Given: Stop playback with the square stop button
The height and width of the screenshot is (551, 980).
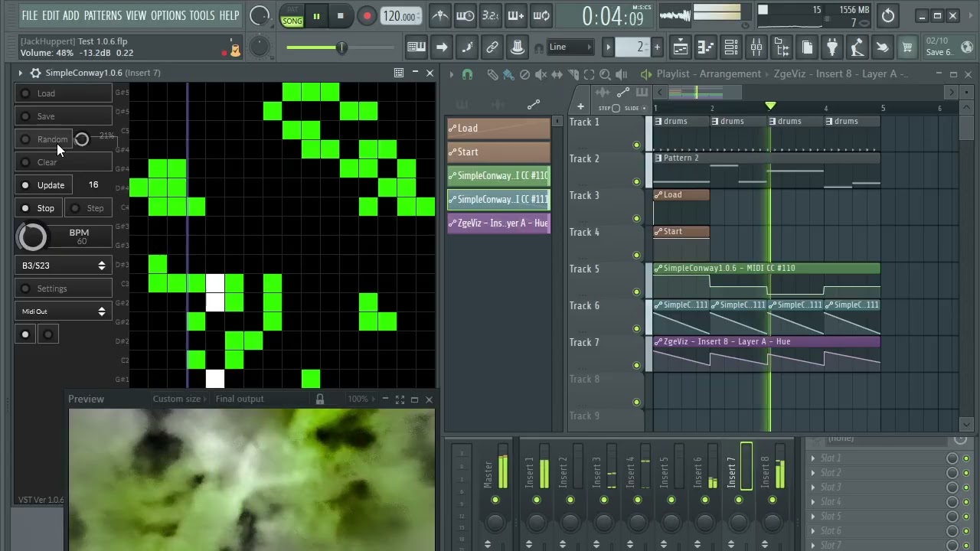Looking at the screenshot, I should pos(340,15).
